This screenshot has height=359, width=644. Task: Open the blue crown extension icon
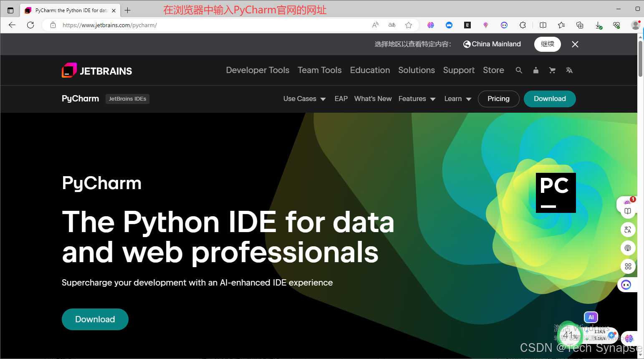[x=449, y=25]
